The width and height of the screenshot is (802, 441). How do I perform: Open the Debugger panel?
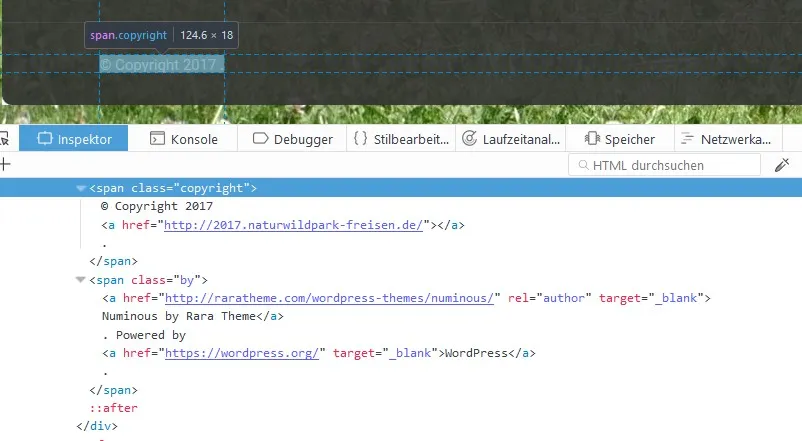pos(292,139)
